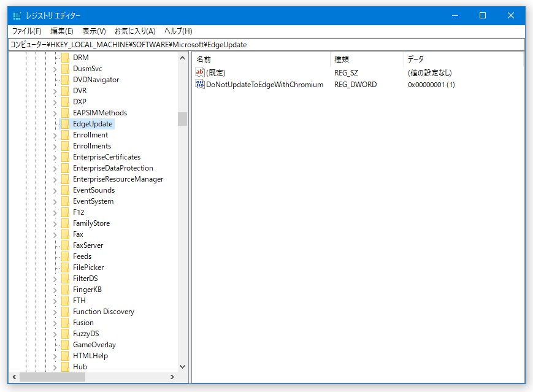Click the DVDNavigator folder icon
The width and height of the screenshot is (533, 392).
(x=65, y=80)
